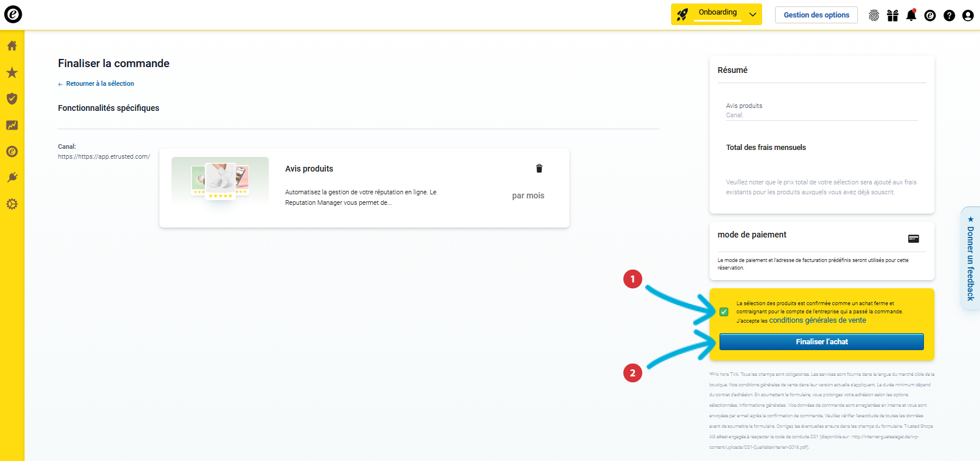
Task: Click the fingerprint icon in header
Action: 874,16
